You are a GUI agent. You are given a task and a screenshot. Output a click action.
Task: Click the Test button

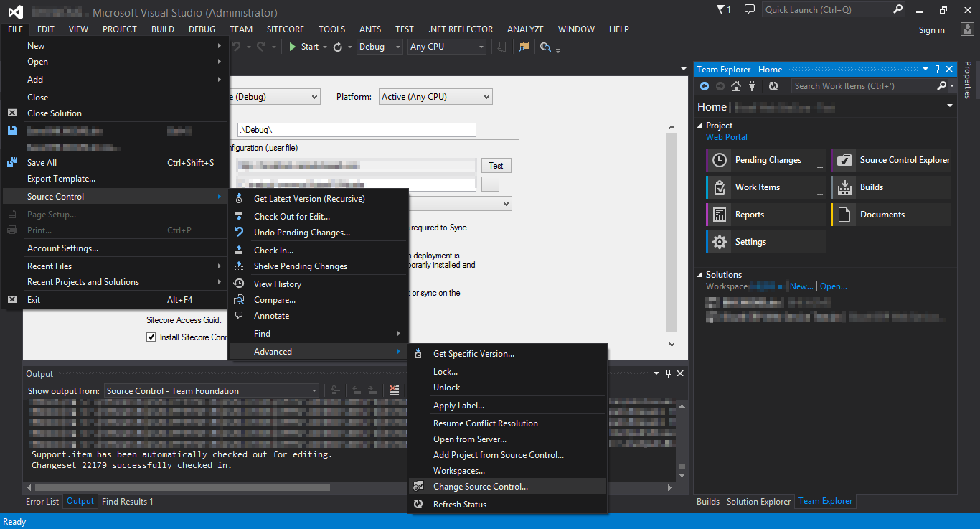click(496, 166)
